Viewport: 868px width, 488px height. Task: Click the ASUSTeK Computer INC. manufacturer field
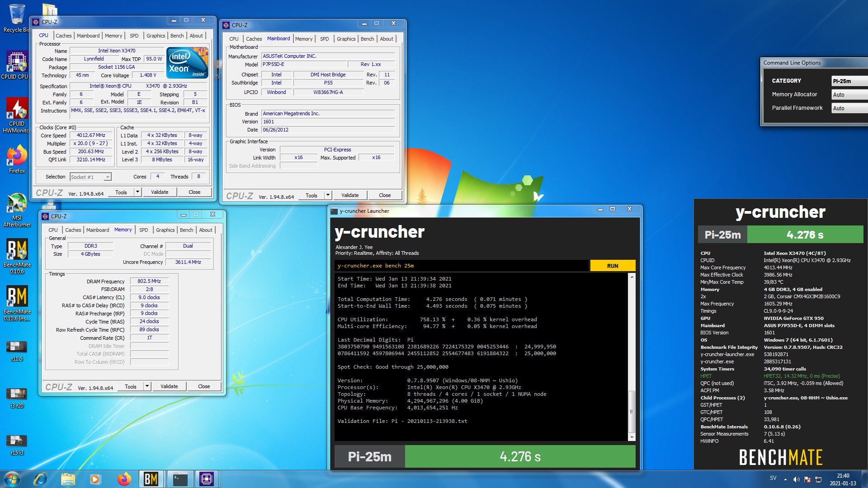click(328, 56)
